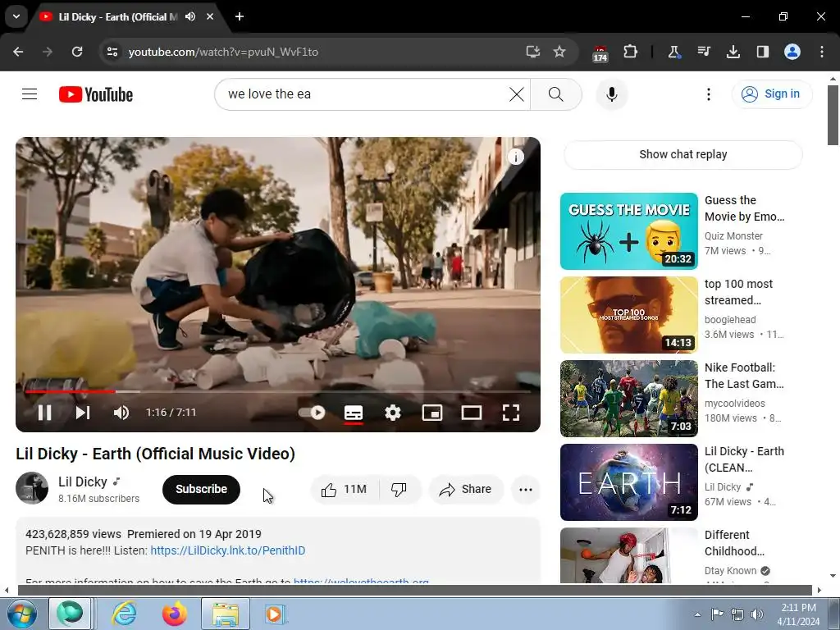Install app icon in address bar
The height and width of the screenshot is (630, 840).
532,52
